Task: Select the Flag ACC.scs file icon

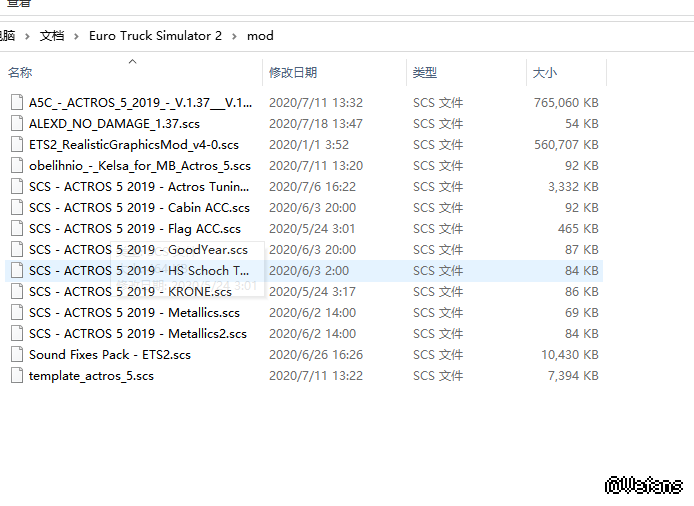Action: [x=17, y=228]
